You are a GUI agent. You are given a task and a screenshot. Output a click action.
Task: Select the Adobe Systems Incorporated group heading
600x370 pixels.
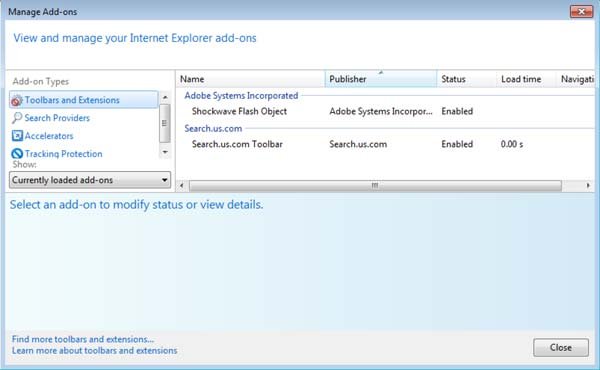241,96
